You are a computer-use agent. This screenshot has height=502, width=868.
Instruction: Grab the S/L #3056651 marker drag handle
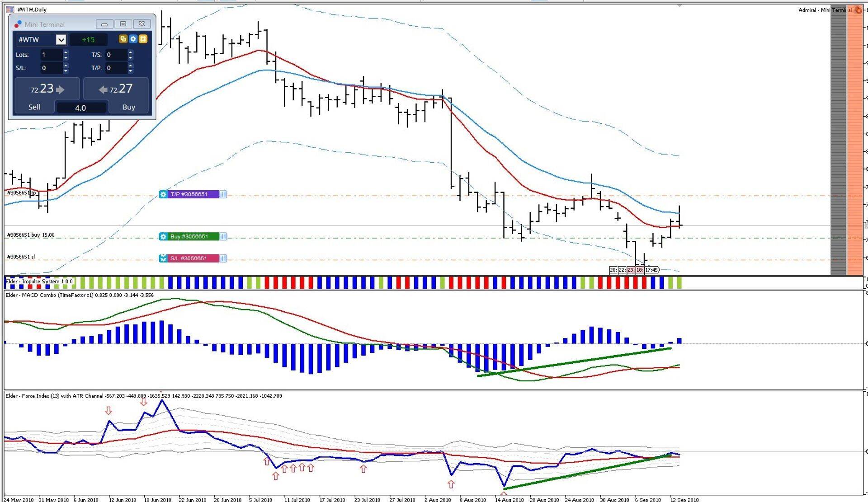(x=223, y=258)
